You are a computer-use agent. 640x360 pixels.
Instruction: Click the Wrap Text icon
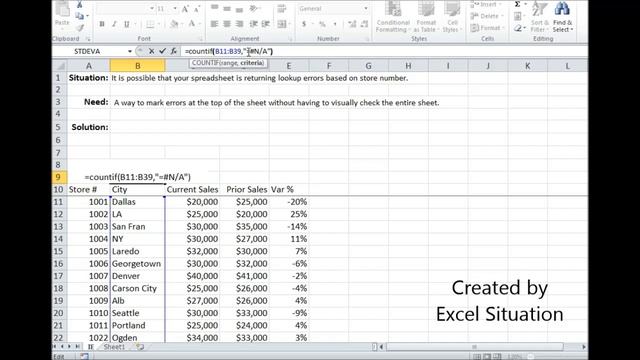pyautogui.click(x=282, y=9)
